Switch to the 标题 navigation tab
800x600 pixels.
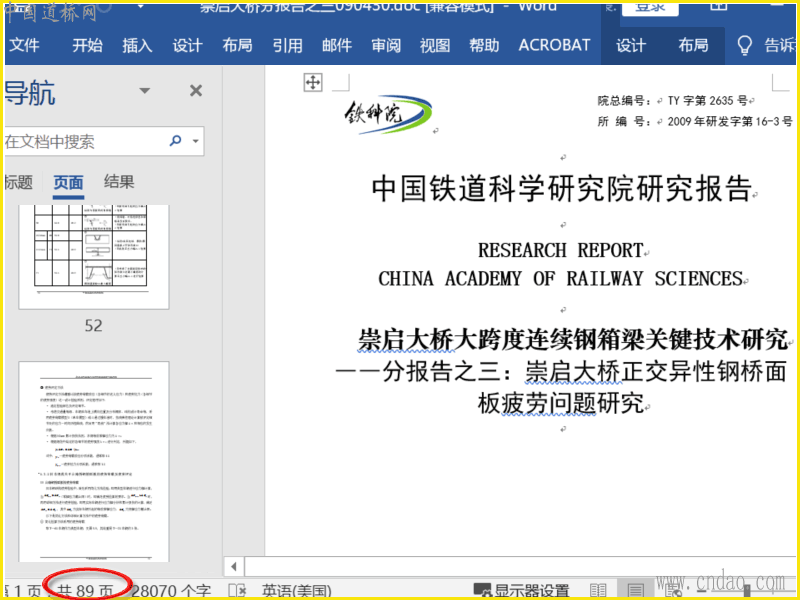(18, 182)
